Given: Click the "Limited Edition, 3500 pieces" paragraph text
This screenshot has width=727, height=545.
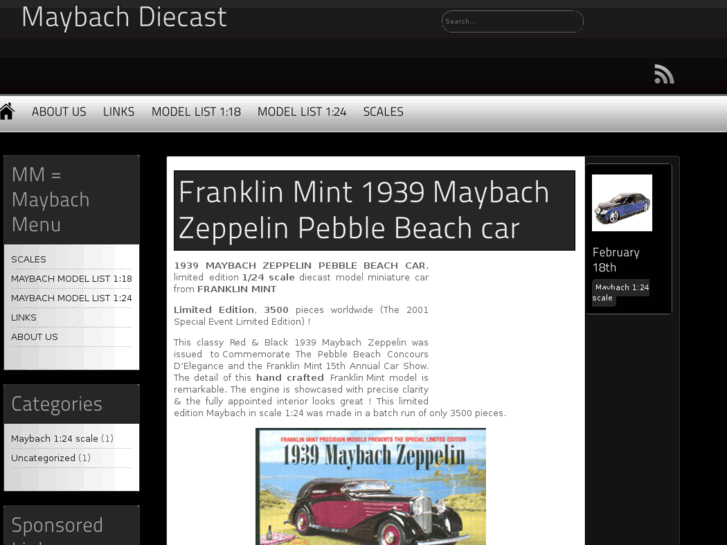Looking at the screenshot, I should click(x=301, y=315).
